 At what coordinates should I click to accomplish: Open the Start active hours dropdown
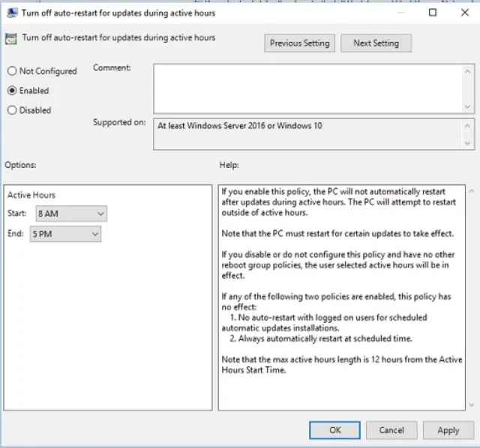pos(71,214)
